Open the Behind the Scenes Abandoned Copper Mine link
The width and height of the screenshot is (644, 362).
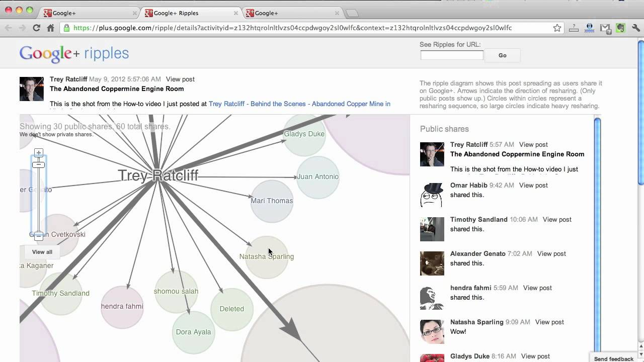pos(299,104)
